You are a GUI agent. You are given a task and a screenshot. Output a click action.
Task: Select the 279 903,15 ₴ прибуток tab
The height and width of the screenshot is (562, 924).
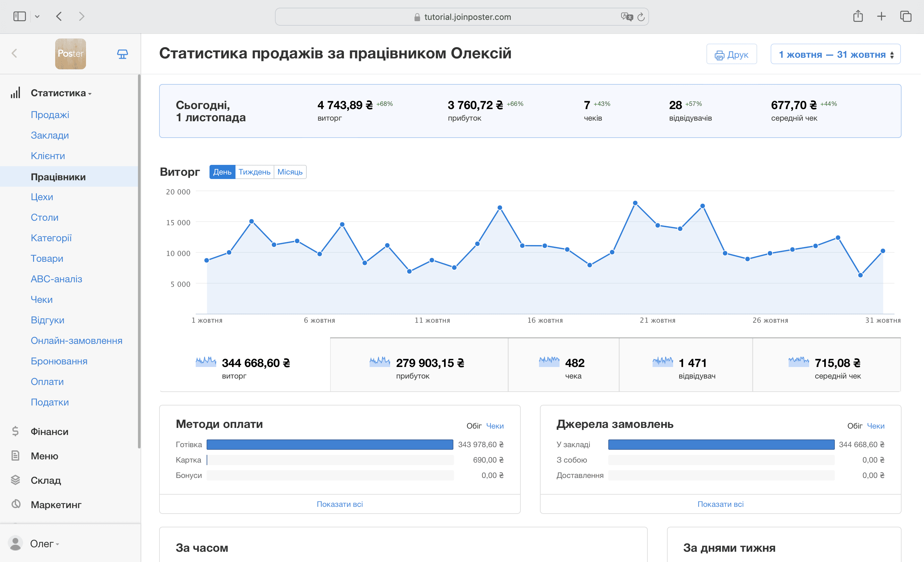[419, 365]
